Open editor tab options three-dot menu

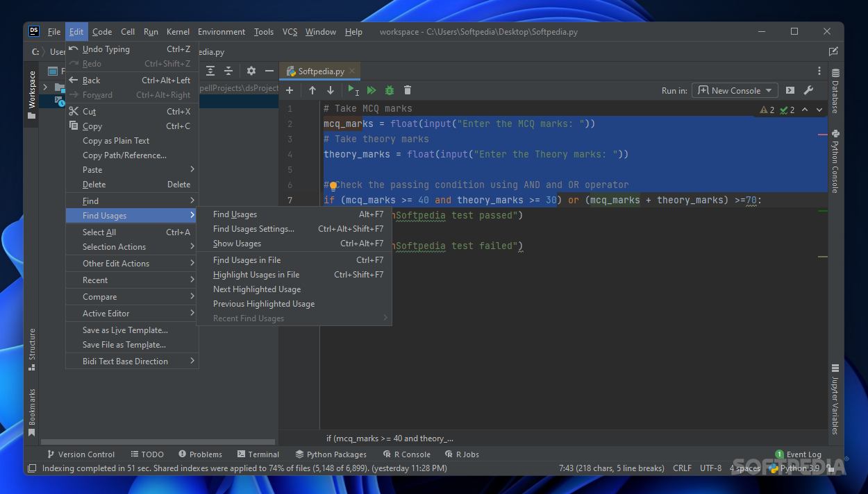[819, 71]
